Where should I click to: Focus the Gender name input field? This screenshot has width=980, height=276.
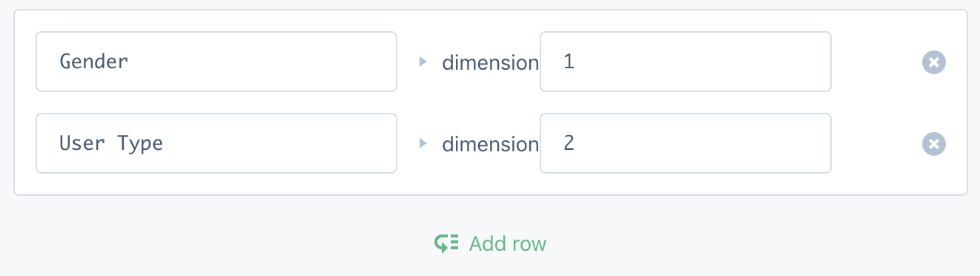(216, 62)
